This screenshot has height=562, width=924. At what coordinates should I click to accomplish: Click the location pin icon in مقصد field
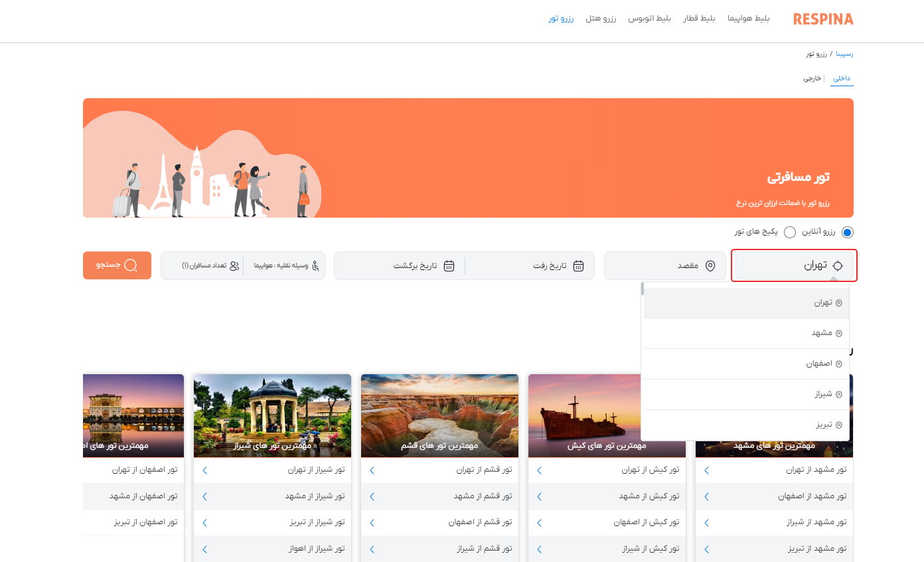[712, 265]
